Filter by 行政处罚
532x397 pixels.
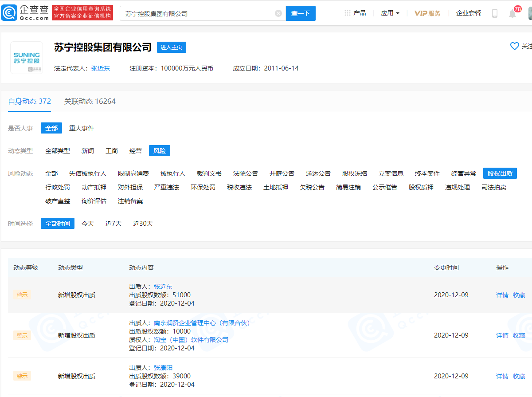pyautogui.click(x=58, y=187)
